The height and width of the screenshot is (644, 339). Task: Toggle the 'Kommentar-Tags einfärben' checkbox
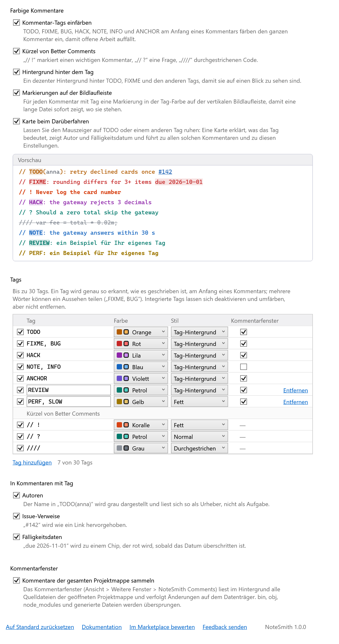point(16,23)
